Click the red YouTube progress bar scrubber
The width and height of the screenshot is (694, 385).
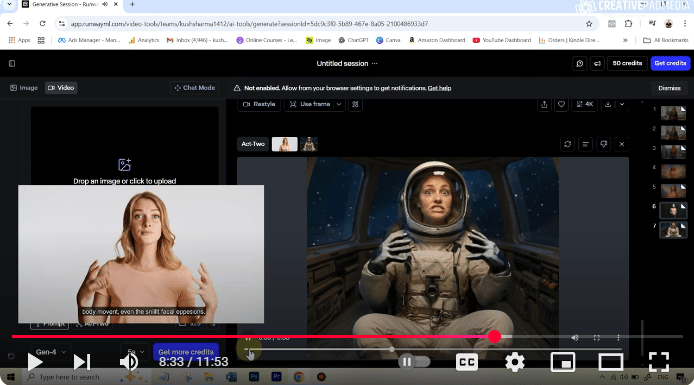[494, 337]
